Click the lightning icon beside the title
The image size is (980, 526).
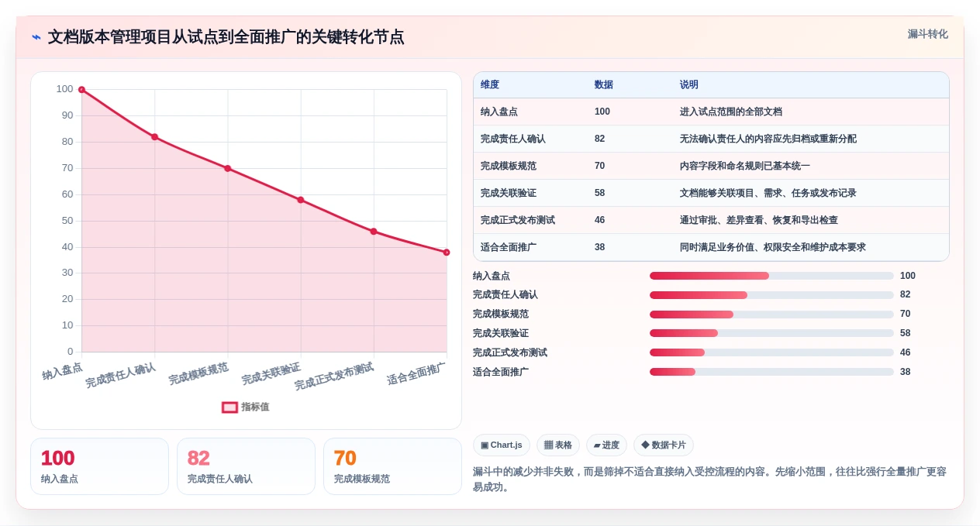point(36,37)
